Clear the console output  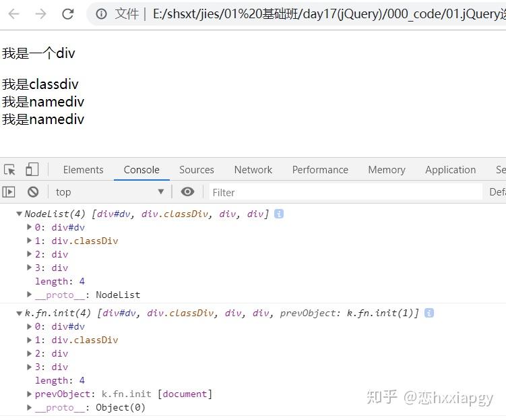pyautogui.click(x=33, y=192)
